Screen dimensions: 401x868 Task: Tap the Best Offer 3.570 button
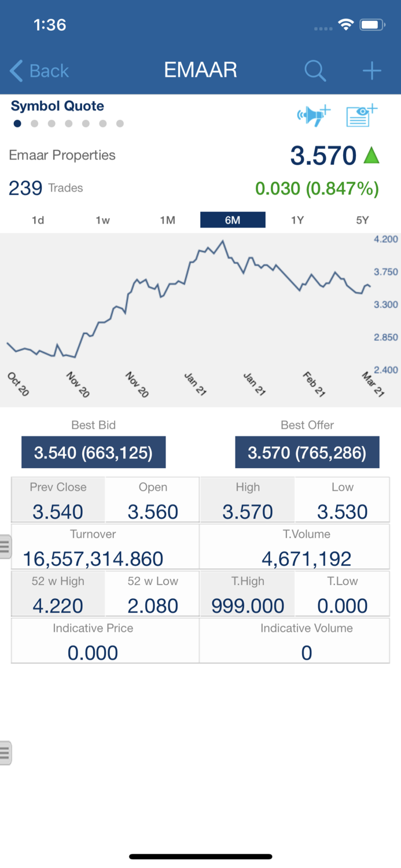[x=307, y=452]
